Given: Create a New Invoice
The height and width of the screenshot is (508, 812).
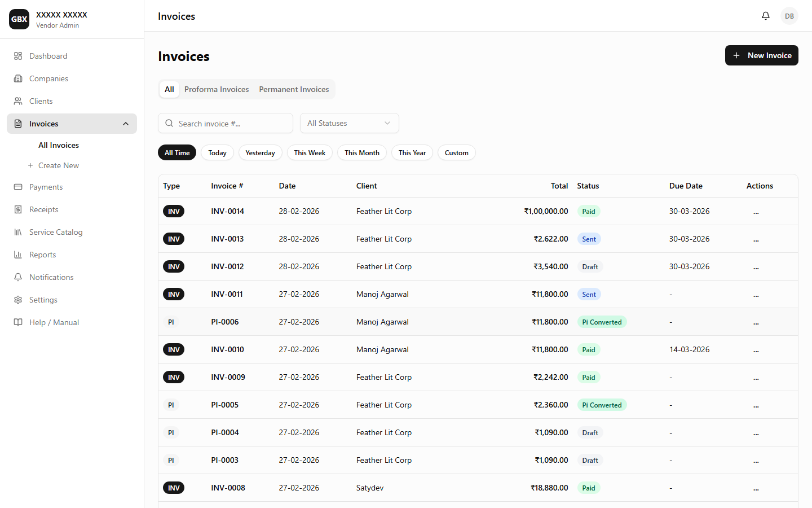Looking at the screenshot, I should (x=761, y=55).
